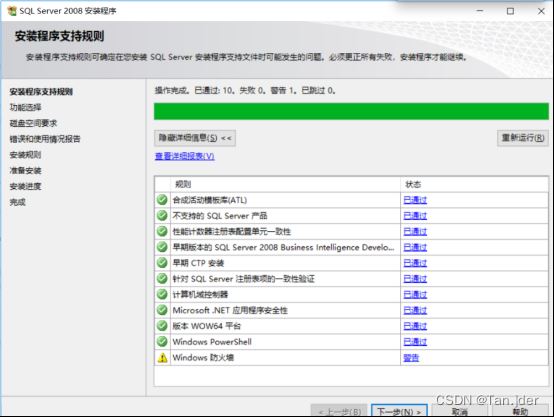Screen dimensions: 554x417
Task: Click the check icon beside Microsoft .NET 应用程序安全性
Action: (162, 310)
